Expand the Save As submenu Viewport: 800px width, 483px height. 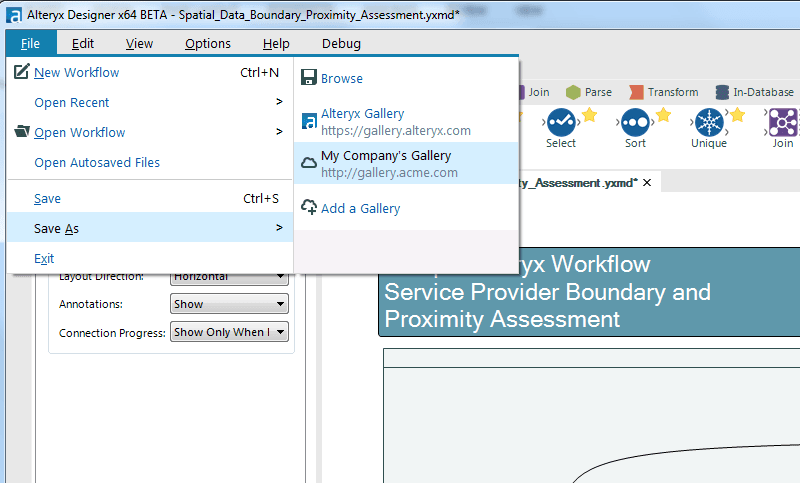[x=149, y=227]
